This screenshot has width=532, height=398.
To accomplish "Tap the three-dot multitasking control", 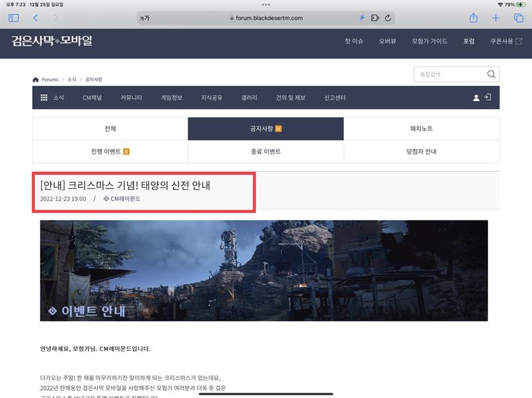I will click(266, 5).
